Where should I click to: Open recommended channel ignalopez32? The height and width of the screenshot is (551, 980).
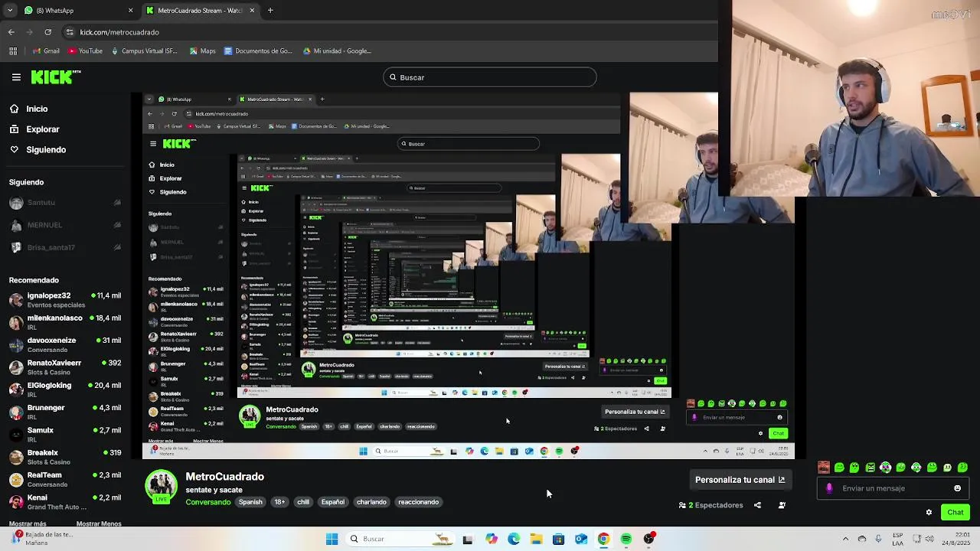pos(66,299)
